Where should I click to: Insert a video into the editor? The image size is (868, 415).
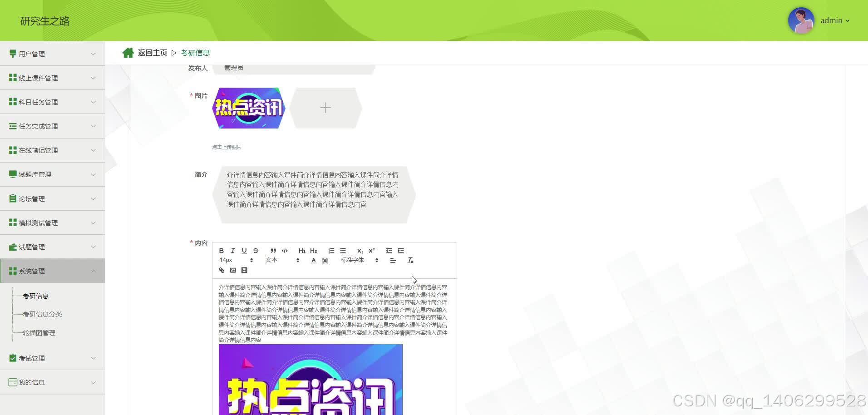tap(244, 270)
